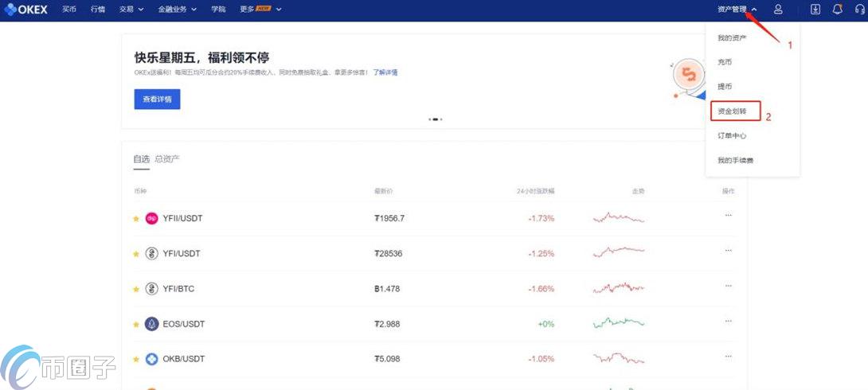Click the 查看详情 button
This screenshot has height=390, width=868.
point(157,99)
